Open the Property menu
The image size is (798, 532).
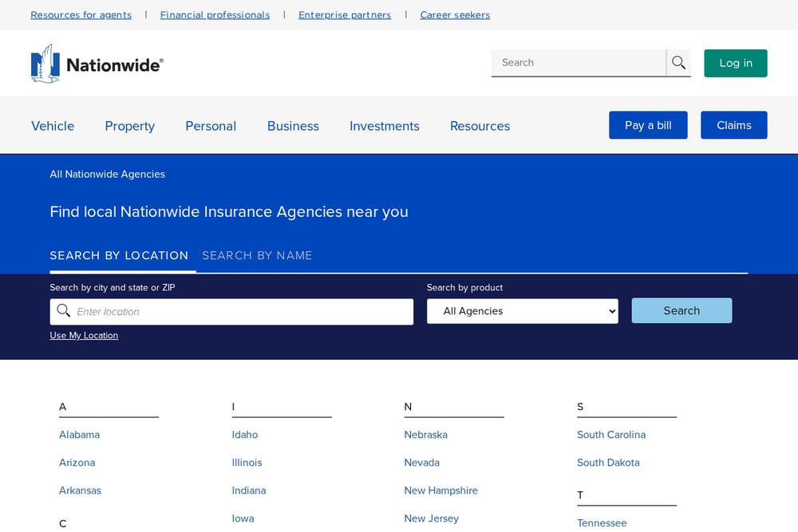pos(130,126)
